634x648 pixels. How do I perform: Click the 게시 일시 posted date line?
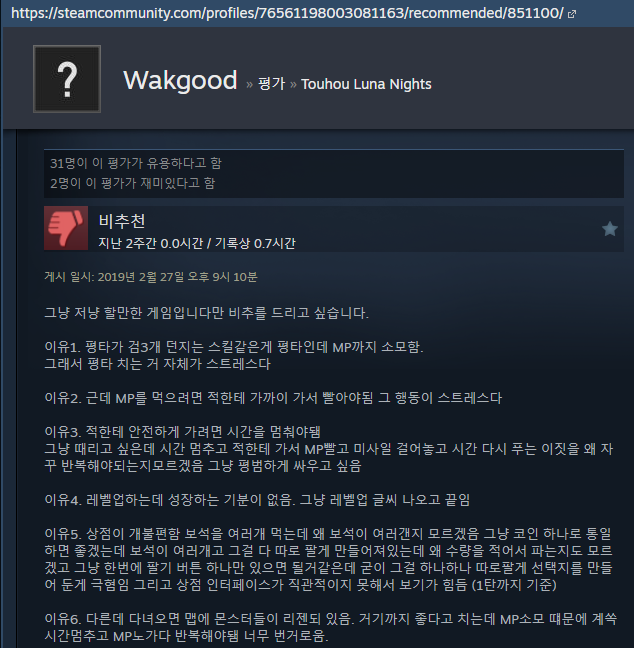pos(151,276)
